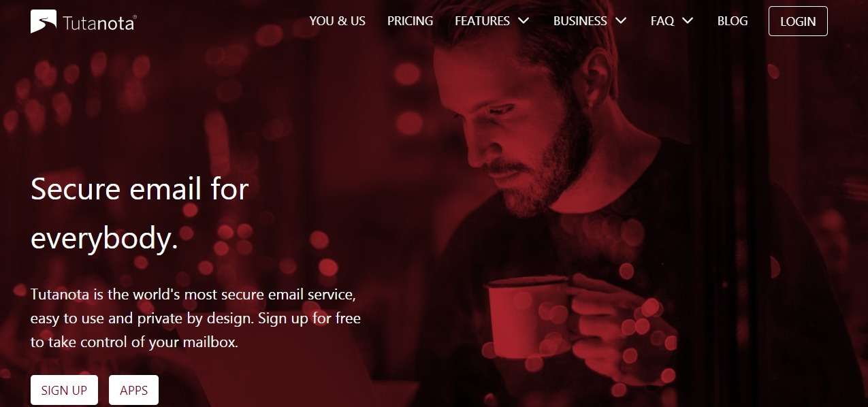Click the LOGIN button
This screenshot has width=868, height=407.
798,21
